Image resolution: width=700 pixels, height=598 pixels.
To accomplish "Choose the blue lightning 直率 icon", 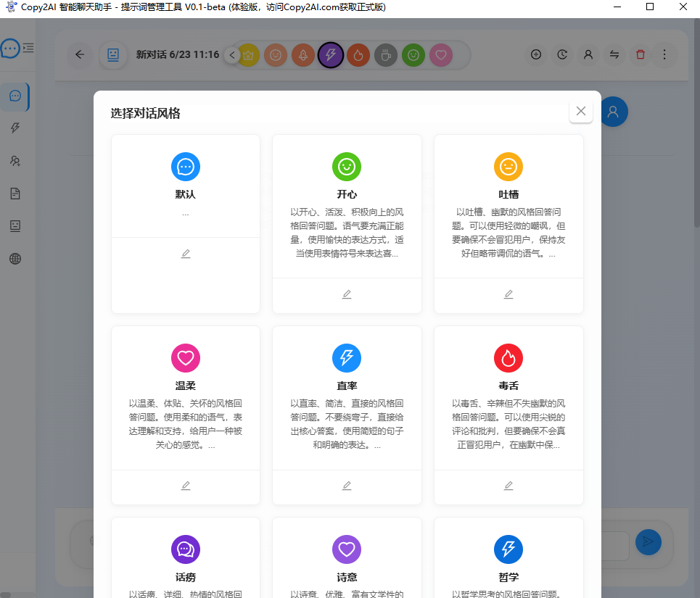I will point(347,358).
